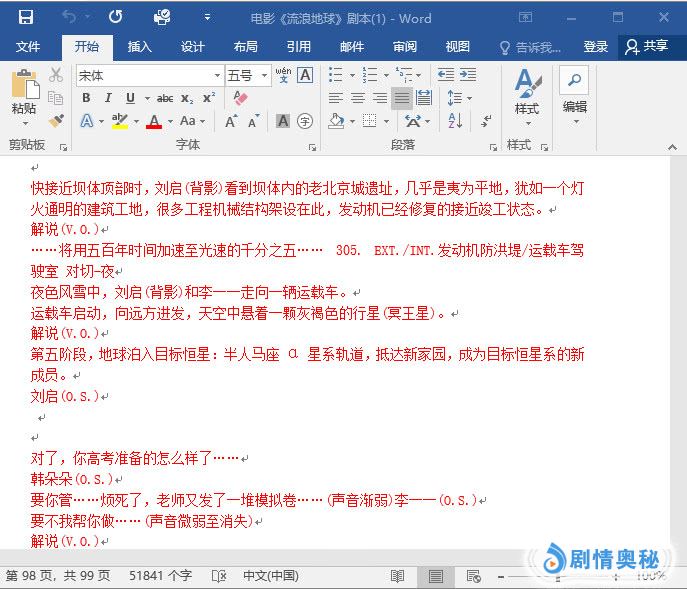Image resolution: width=687 pixels, height=589 pixels.
Task: Open the font name dropdown
Action: [217, 76]
